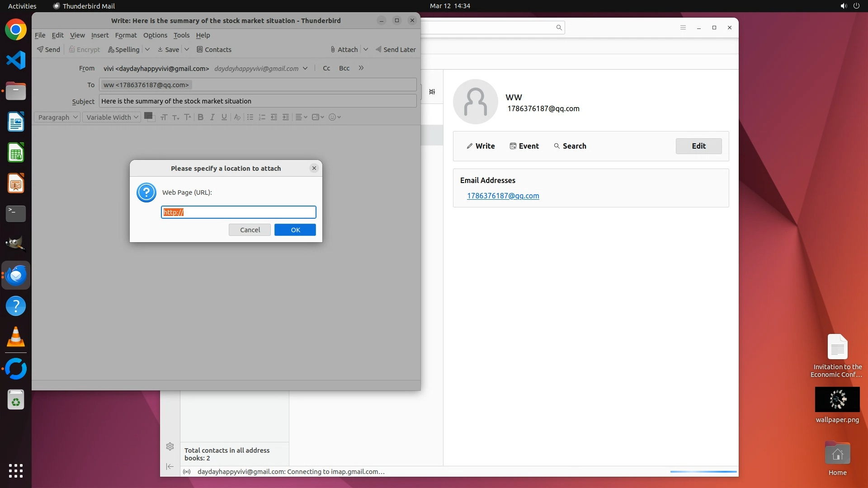Apply bulleted list formatting
The image size is (868, 488).
[250, 117]
